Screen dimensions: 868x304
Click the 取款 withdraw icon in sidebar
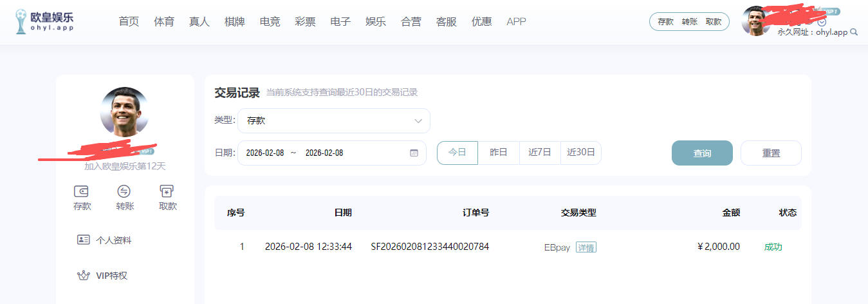(167, 191)
